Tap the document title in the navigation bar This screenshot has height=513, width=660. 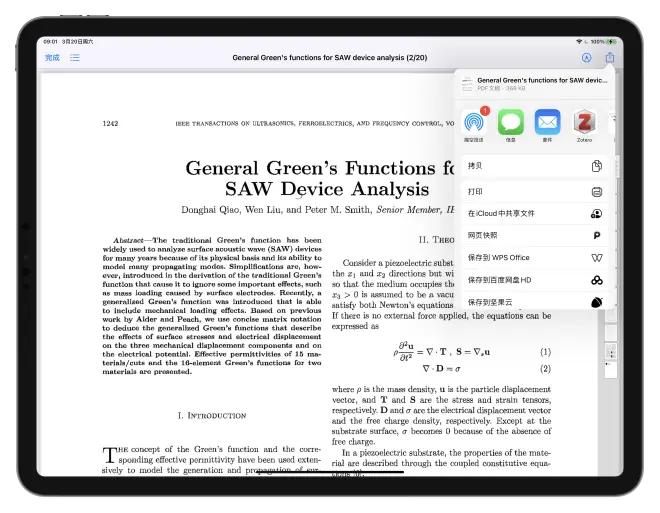coord(330,58)
